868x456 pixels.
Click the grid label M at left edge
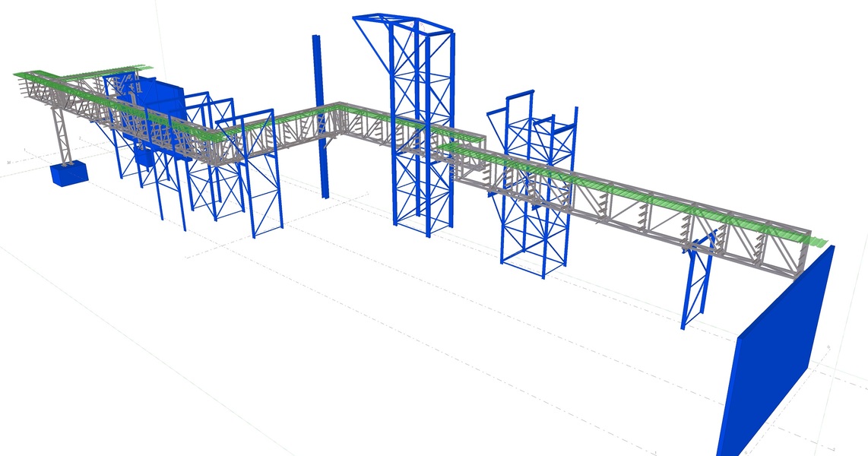coord(9,163)
